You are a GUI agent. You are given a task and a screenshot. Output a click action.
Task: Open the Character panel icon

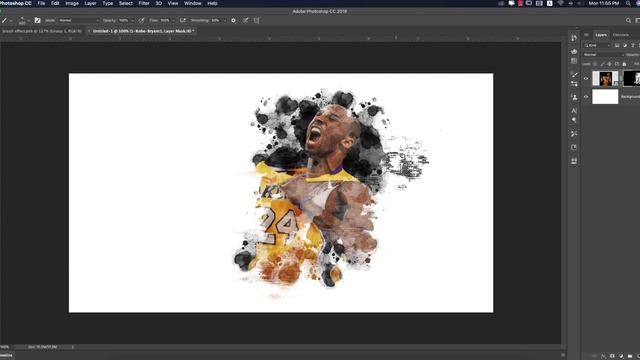click(x=574, y=111)
